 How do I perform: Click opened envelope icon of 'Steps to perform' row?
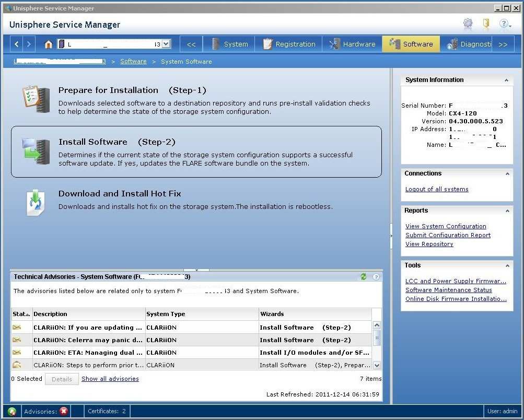17,365
